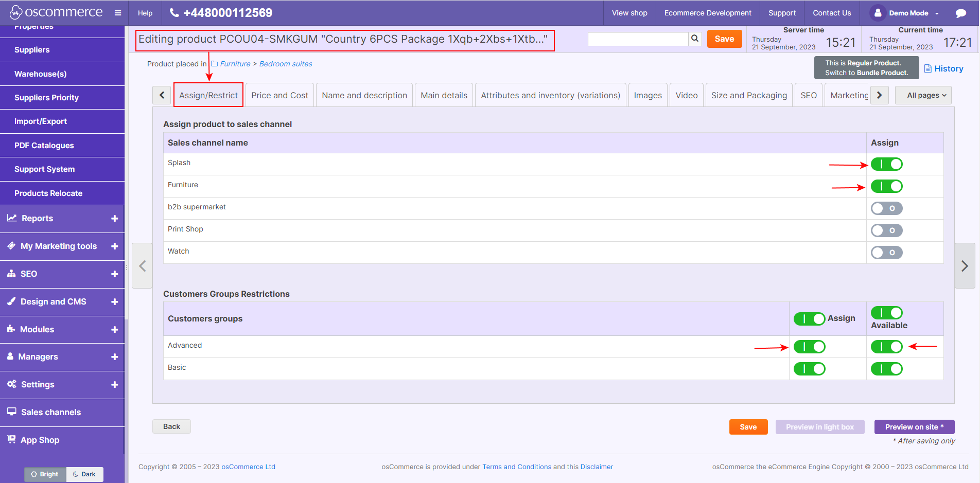
Task: Enable Print Shop sales channel
Action: (x=887, y=230)
